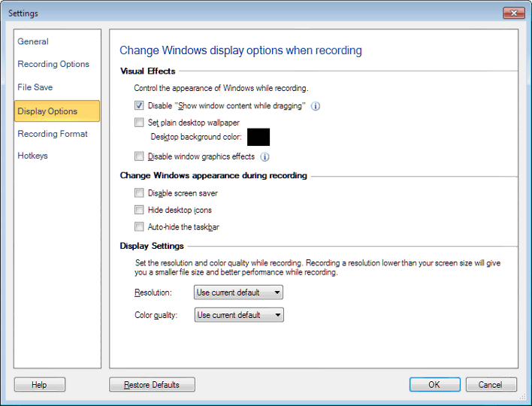
Task: Click info icon beside "Show window content while dragging"
Action: pyautogui.click(x=316, y=106)
